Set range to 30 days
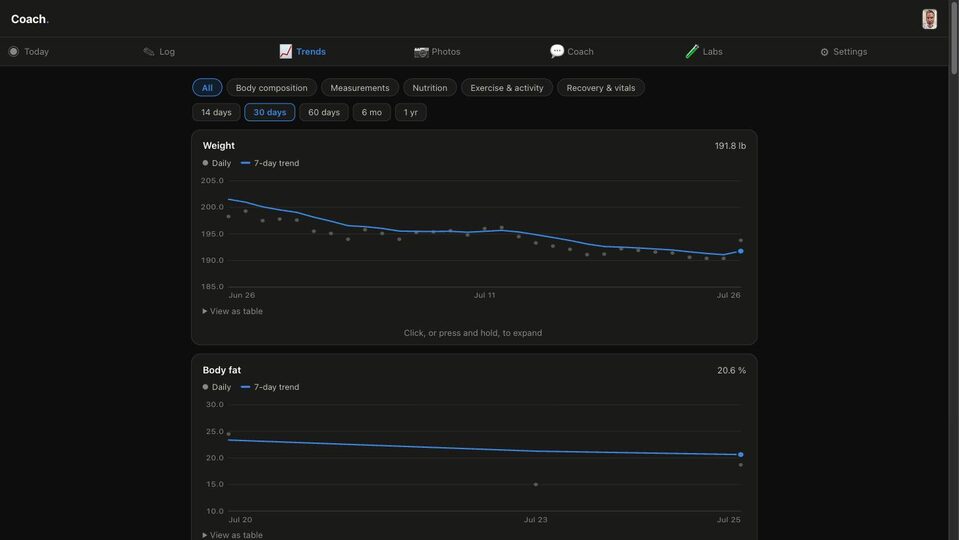Image resolution: width=959 pixels, height=540 pixels. (270, 112)
